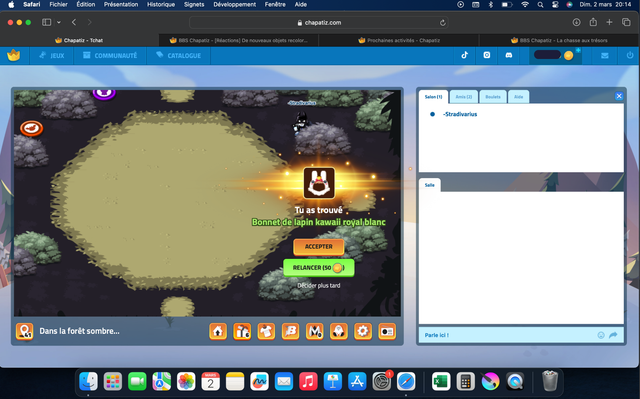The height and width of the screenshot is (399, 640).
Task: Open the B flag icon
Action: pyautogui.click(x=290, y=331)
